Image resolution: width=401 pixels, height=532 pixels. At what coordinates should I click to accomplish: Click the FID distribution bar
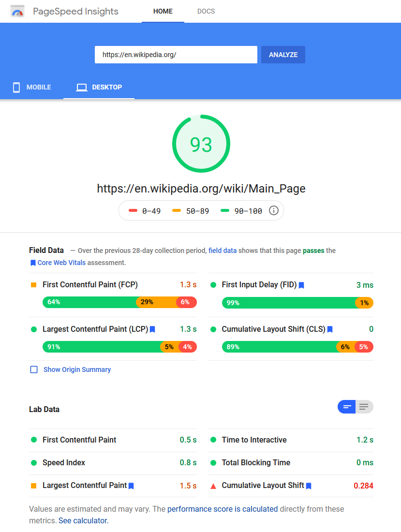point(297,303)
